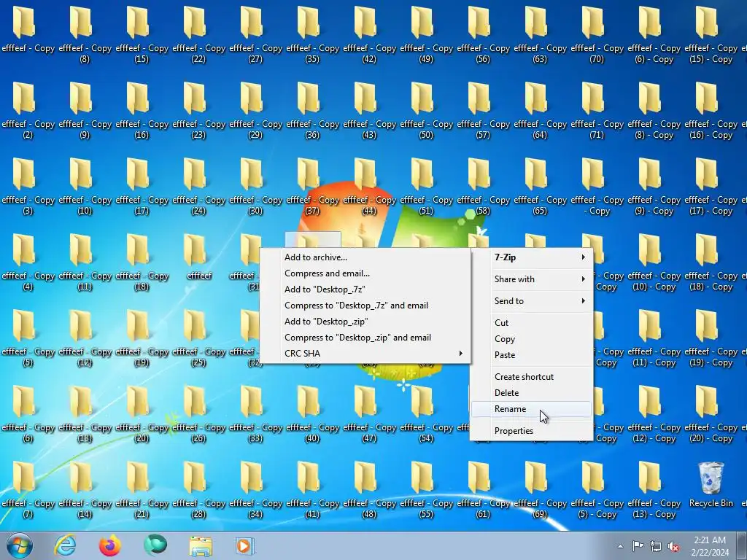Select folder "effeef - Copy (36)"
Image resolution: width=747 pixels, height=560 pixels.
[x=312, y=111]
